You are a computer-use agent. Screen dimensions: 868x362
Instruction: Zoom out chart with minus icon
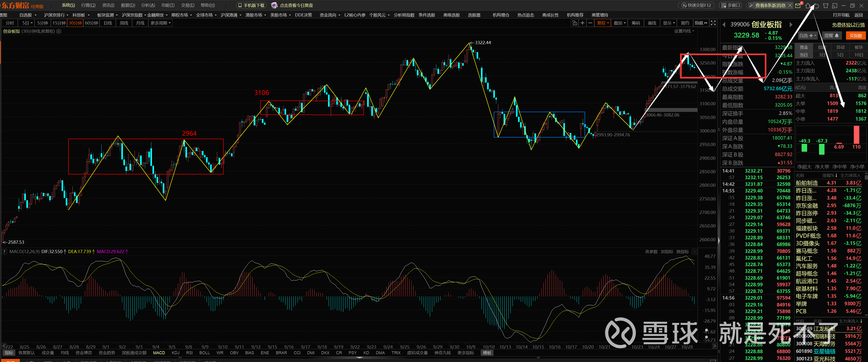590,23
